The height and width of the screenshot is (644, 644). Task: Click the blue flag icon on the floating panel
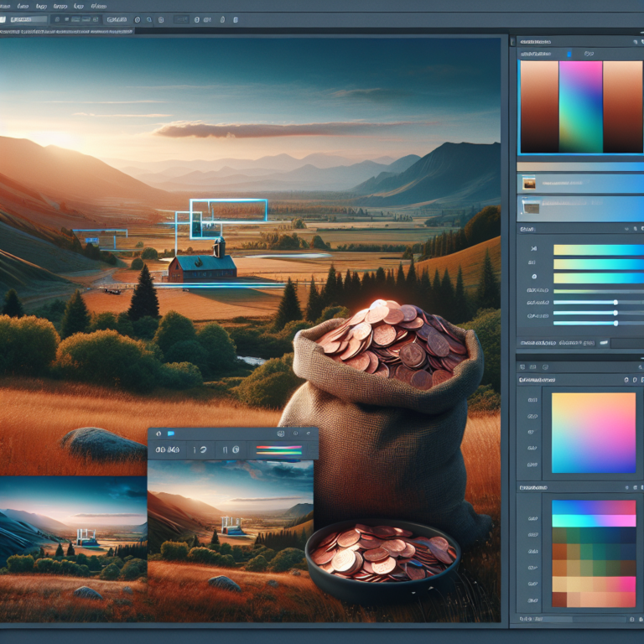coord(171,434)
